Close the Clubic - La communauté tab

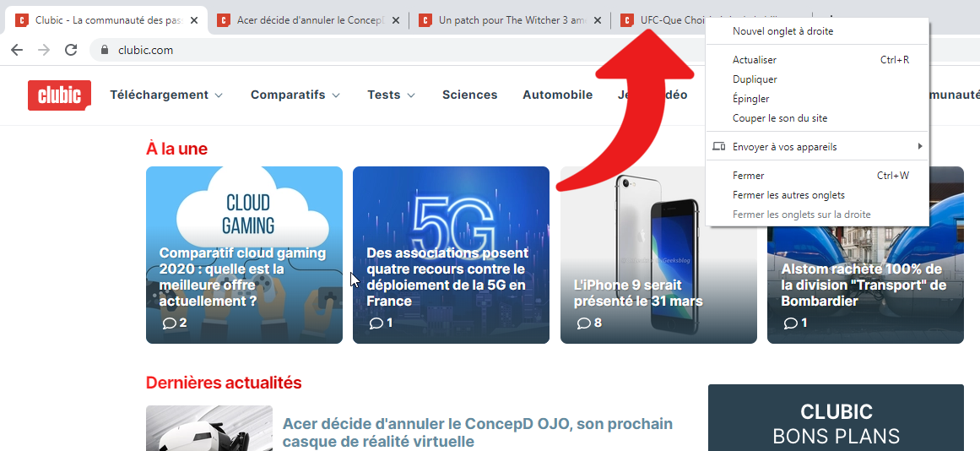194,20
